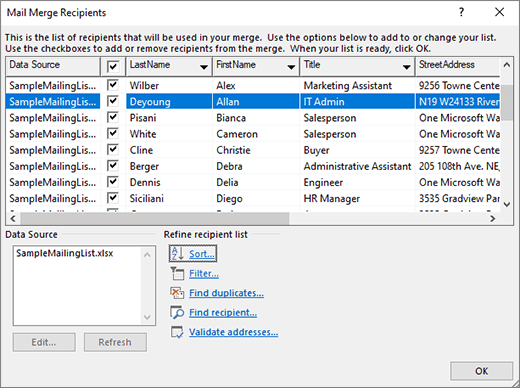
Task: Click the Find duplicates icon
Action: click(x=177, y=293)
